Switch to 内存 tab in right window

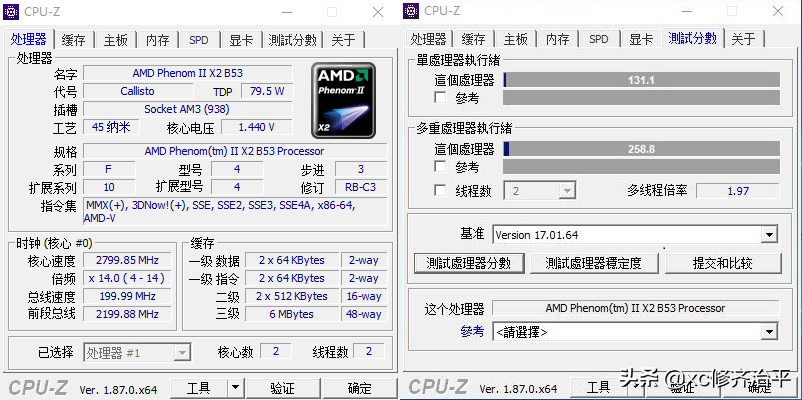click(x=558, y=39)
